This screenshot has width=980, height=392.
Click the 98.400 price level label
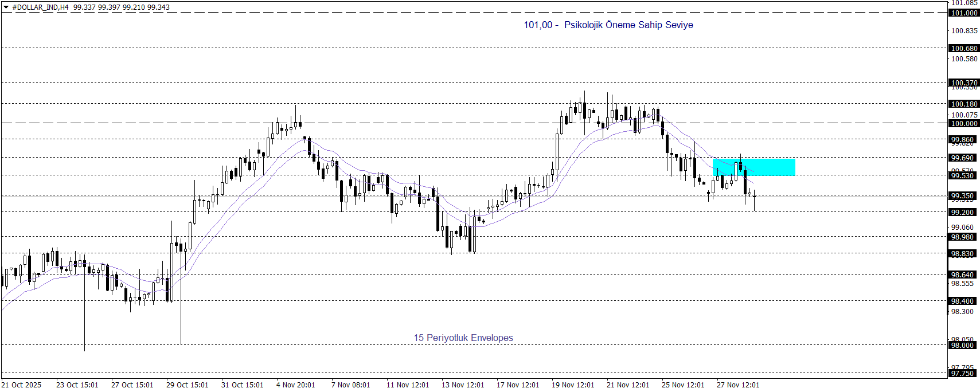pyautogui.click(x=962, y=301)
